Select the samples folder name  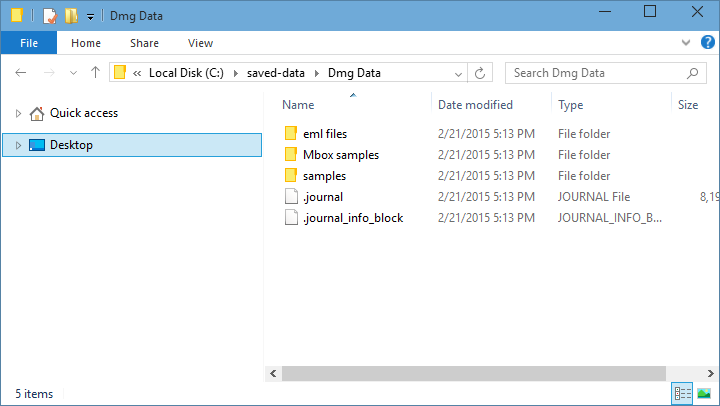tap(325, 176)
